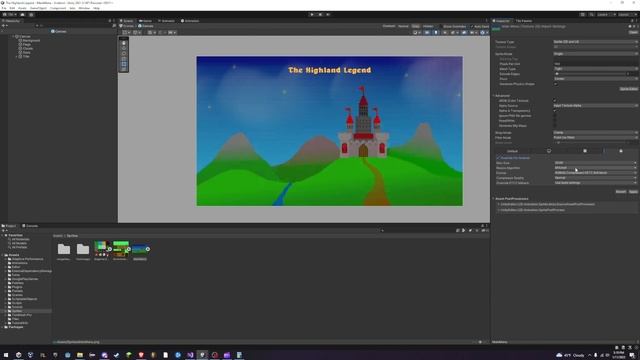The height and width of the screenshot is (360, 640).
Task: Open the Alpha Source dropdown
Action: [595, 105]
